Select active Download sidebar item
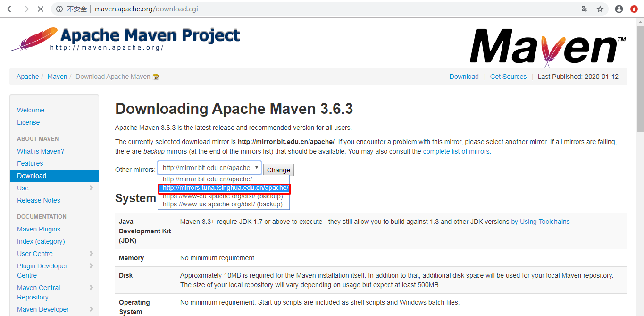This screenshot has height=316, width=644. pos(54,176)
